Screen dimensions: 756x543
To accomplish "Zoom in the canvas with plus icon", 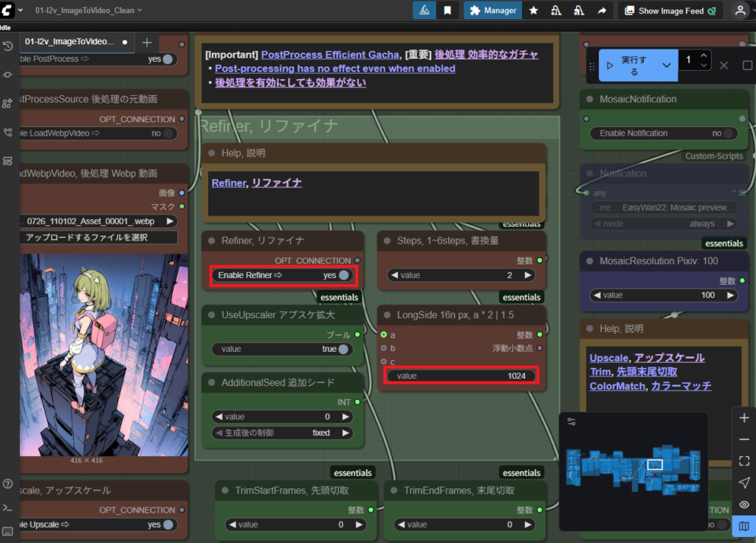I will pos(744,418).
